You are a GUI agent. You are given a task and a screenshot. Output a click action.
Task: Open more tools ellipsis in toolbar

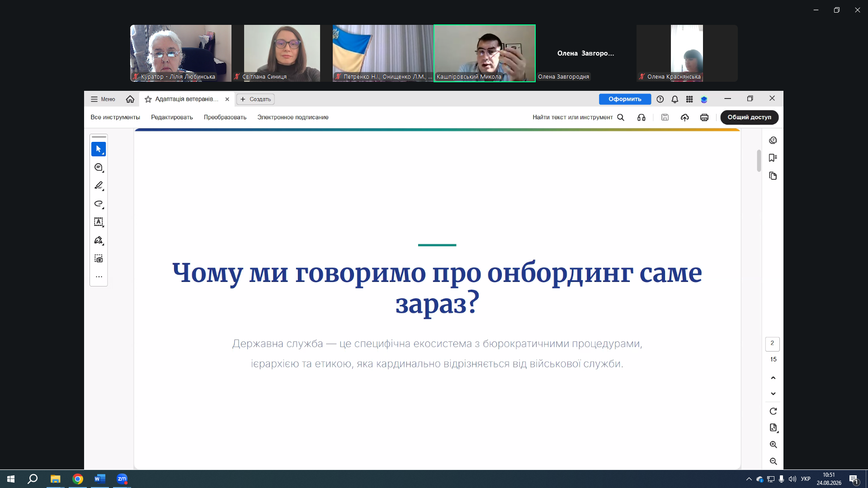tap(99, 277)
